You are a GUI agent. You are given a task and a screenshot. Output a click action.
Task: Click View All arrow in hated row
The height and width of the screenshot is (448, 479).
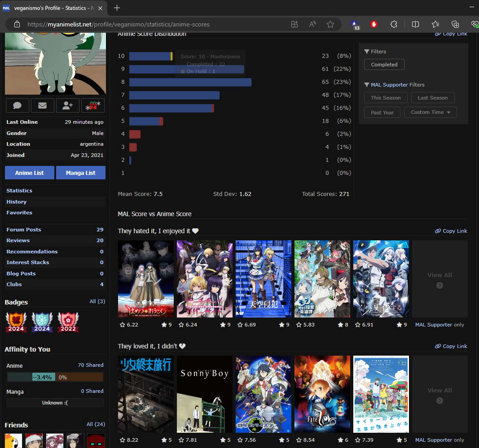(439, 285)
